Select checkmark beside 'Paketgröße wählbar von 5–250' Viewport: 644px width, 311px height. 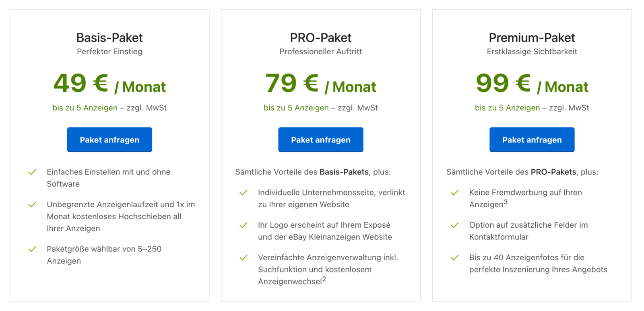click(32, 249)
